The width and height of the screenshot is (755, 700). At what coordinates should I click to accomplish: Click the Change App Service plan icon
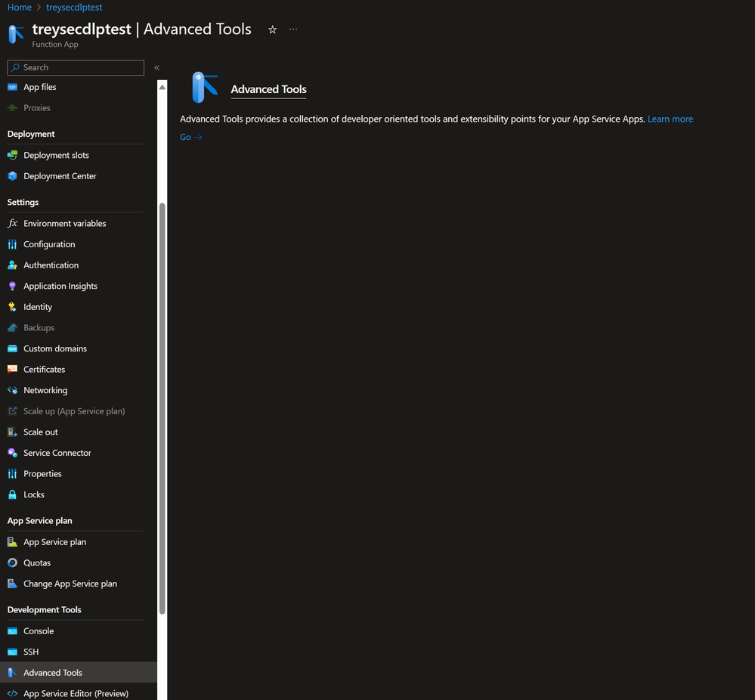(x=13, y=584)
